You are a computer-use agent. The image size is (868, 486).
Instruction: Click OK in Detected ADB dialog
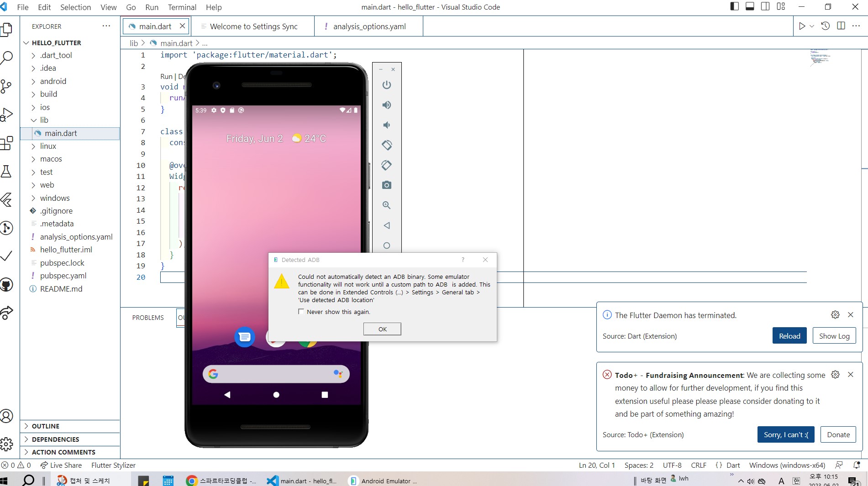coord(382,329)
